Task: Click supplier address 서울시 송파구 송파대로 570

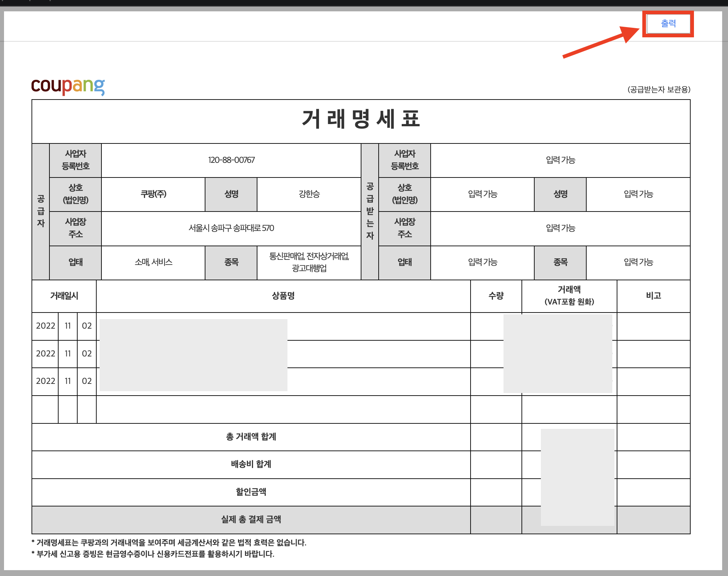Action: pos(231,228)
